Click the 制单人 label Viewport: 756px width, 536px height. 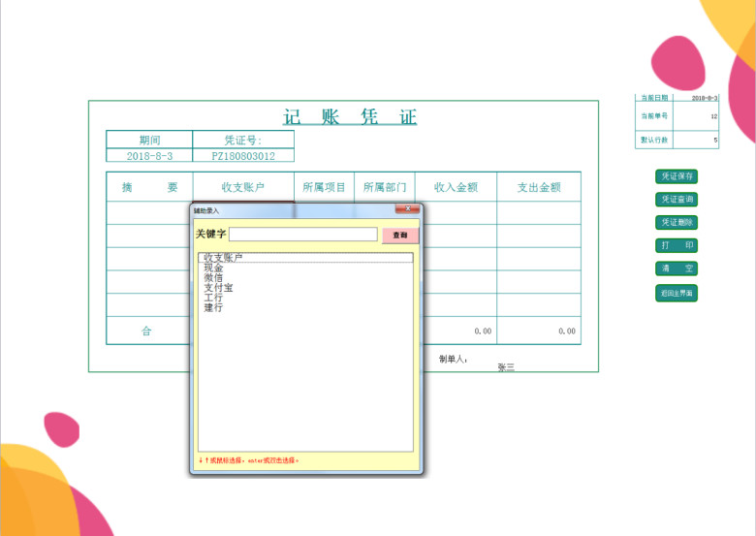pos(453,359)
